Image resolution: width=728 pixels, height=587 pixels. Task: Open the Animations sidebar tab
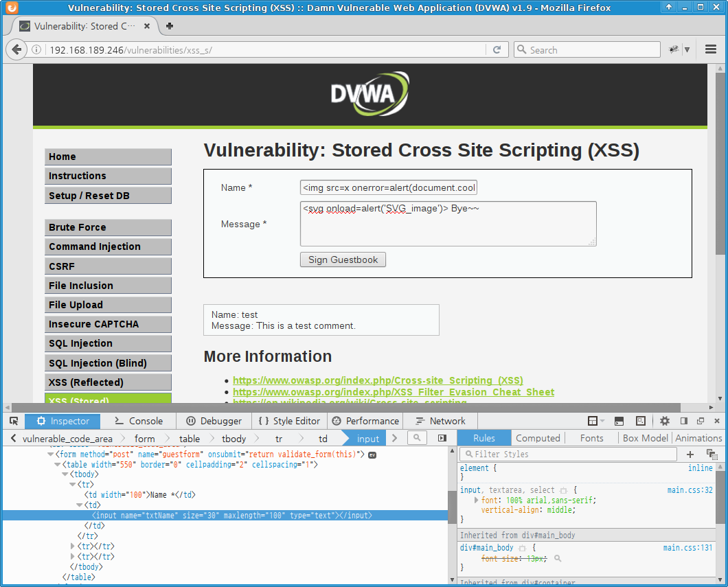(698, 438)
